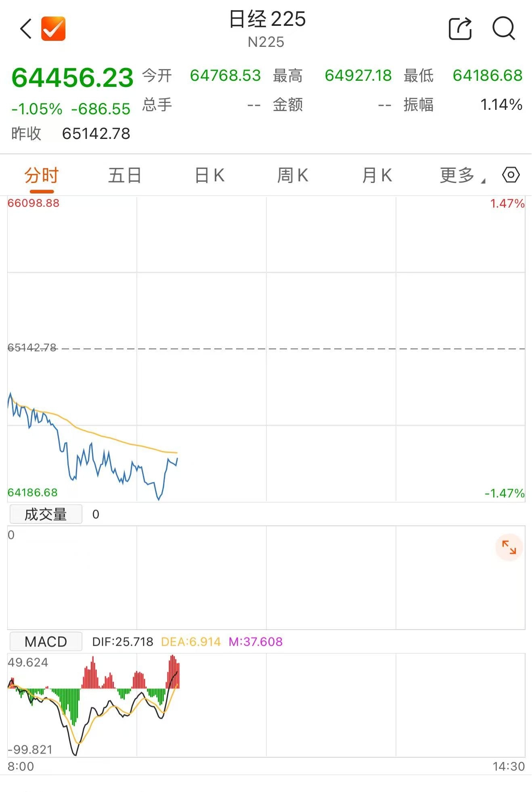Open the share icon
The image size is (532, 792).
pyautogui.click(x=460, y=29)
